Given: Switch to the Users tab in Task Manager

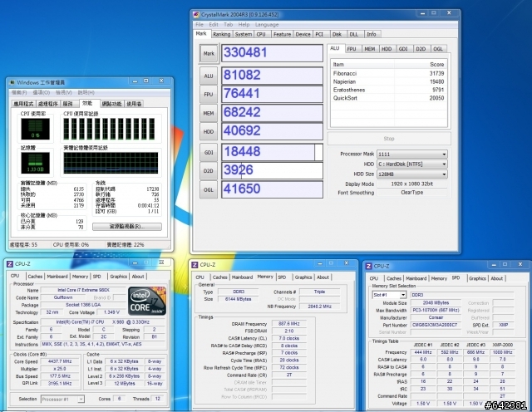Looking at the screenshot, I should tap(134, 104).
